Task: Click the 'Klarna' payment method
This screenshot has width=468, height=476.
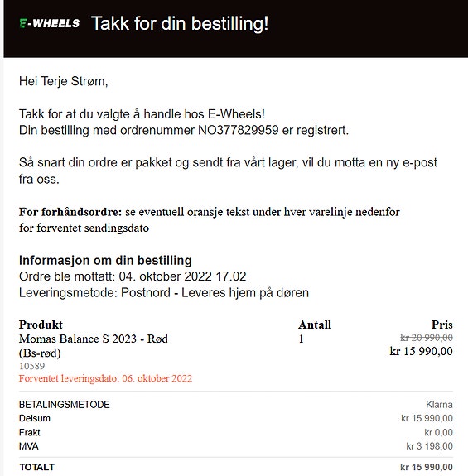Action: click(x=439, y=405)
